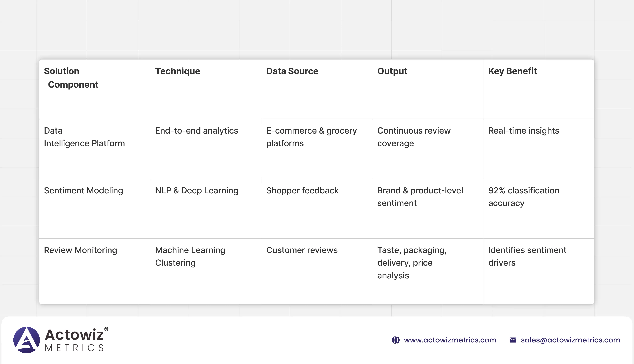
Task: Select the NLP & Deep Learning cell
Action: pos(197,190)
